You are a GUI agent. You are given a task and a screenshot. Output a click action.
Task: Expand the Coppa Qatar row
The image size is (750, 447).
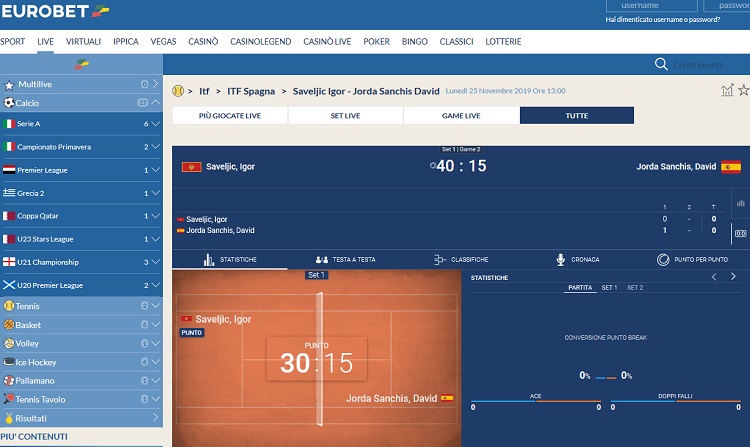[x=155, y=216]
